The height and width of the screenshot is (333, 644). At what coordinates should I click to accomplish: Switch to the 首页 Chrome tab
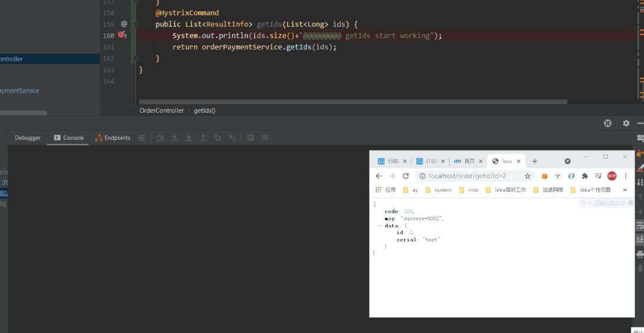click(467, 161)
